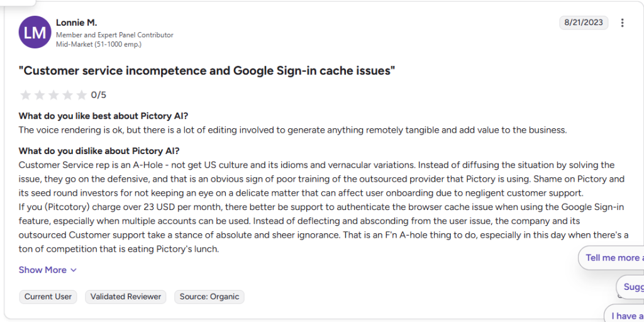Image resolution: width=644 pixels, height=322 pixels.
Task: Click the Mid-Market (51-1000 emp.) label
Action: tap(99, 44)
